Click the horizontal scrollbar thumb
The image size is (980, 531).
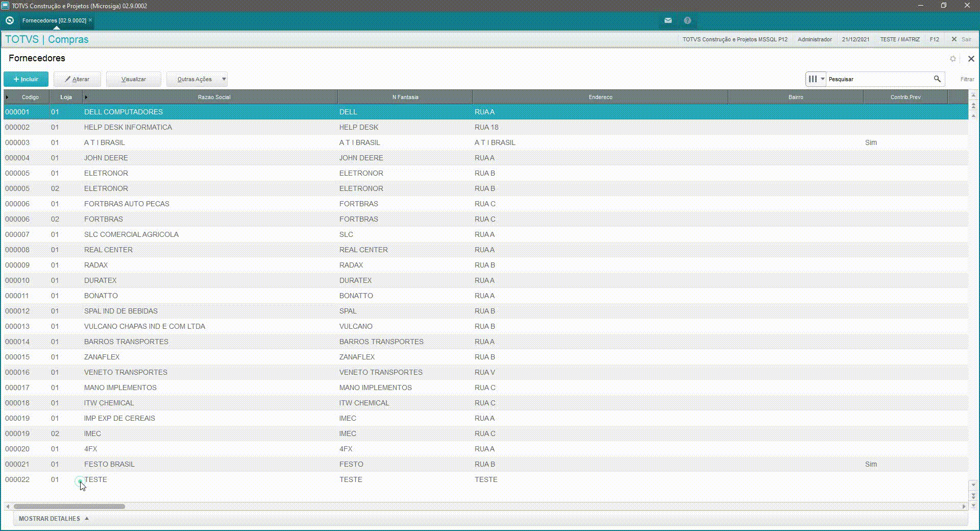69,506
